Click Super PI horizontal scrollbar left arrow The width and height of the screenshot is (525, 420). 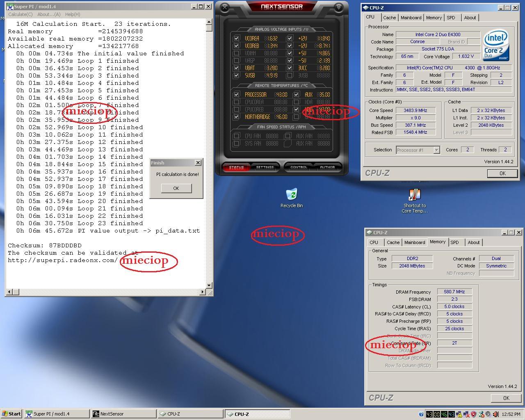[9, 292]
